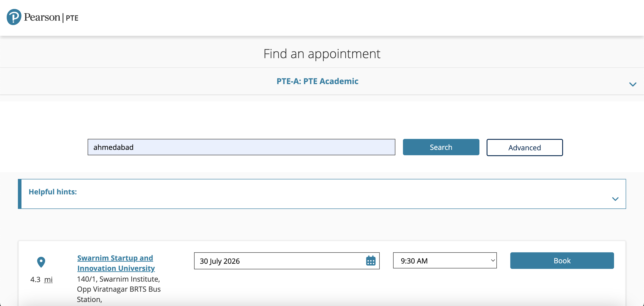Click the PTE-A: PTE Academic heading

coord(317,81)
